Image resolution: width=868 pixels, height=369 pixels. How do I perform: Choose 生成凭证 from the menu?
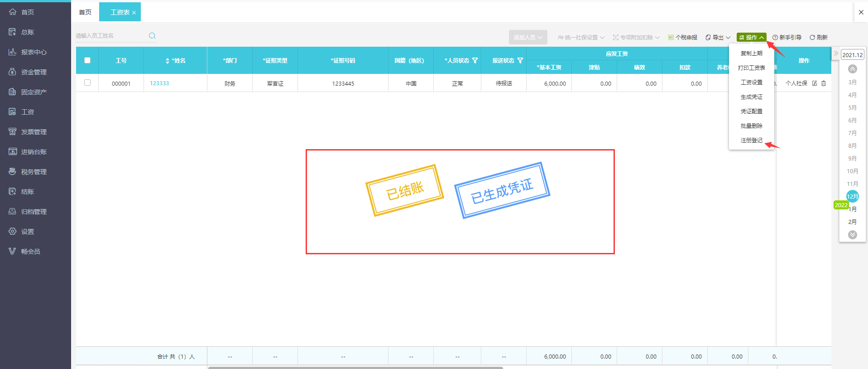point(751,97)
